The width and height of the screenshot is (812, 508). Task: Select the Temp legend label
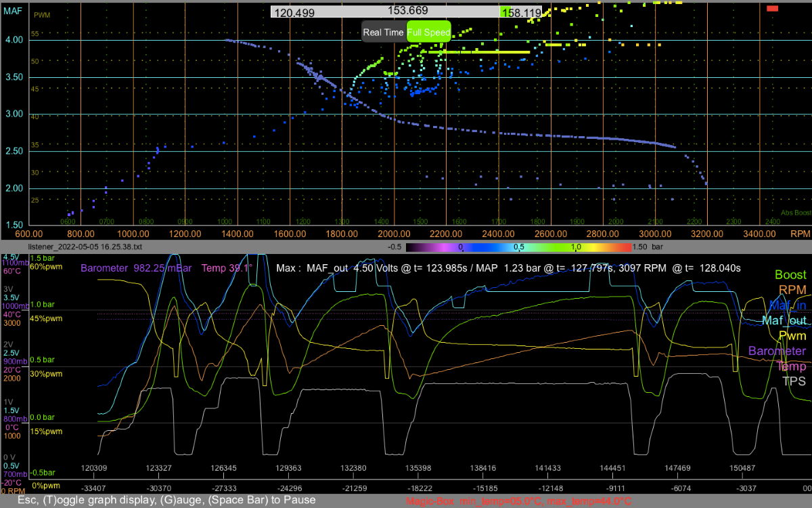click(791, 366)
